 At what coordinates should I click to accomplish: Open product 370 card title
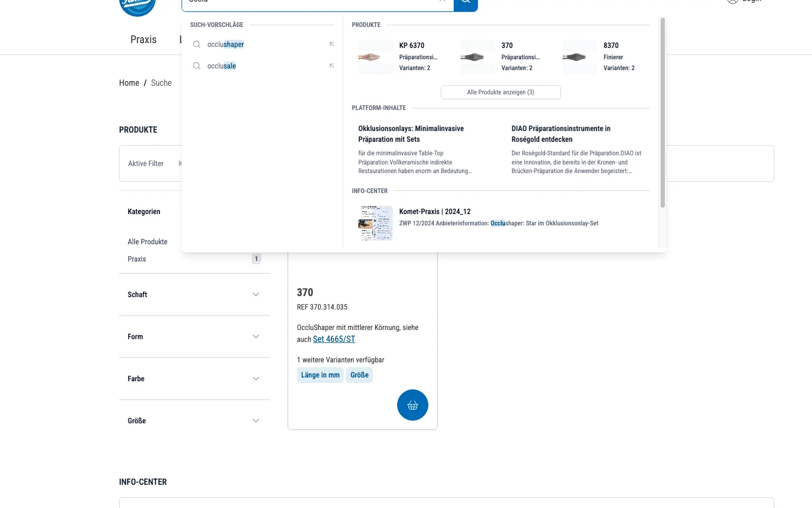pos(305,292)
